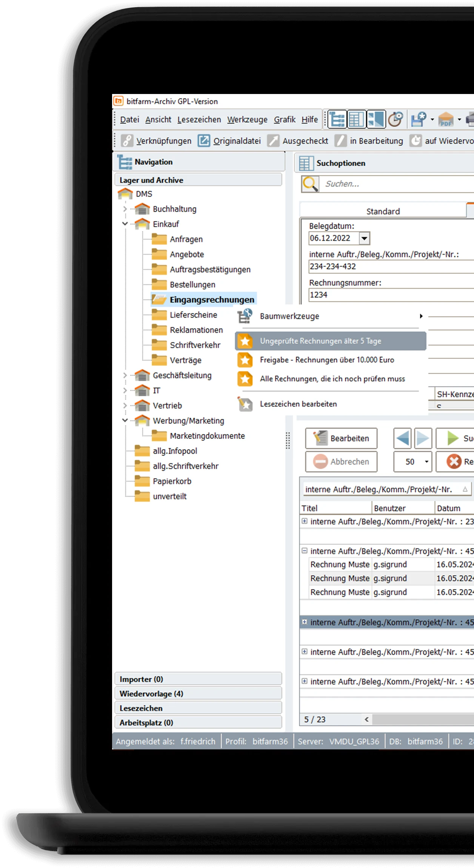The image size is (474, 868).
Task: Click the Suchoptionen panel table icon
Action: pyautogui.click(x=306, y=163)
